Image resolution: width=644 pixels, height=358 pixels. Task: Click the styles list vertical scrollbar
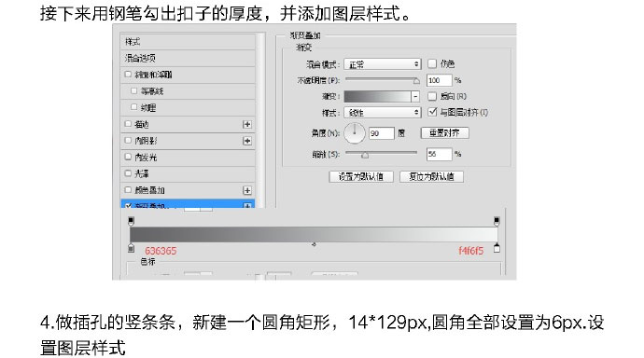coord(260,120)
